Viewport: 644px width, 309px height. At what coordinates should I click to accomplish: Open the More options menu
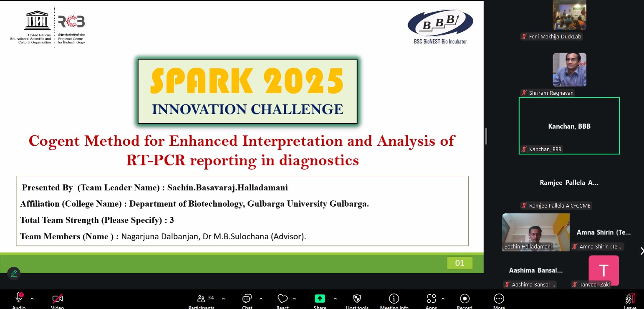pyautogui.click(x=499, y=299)
